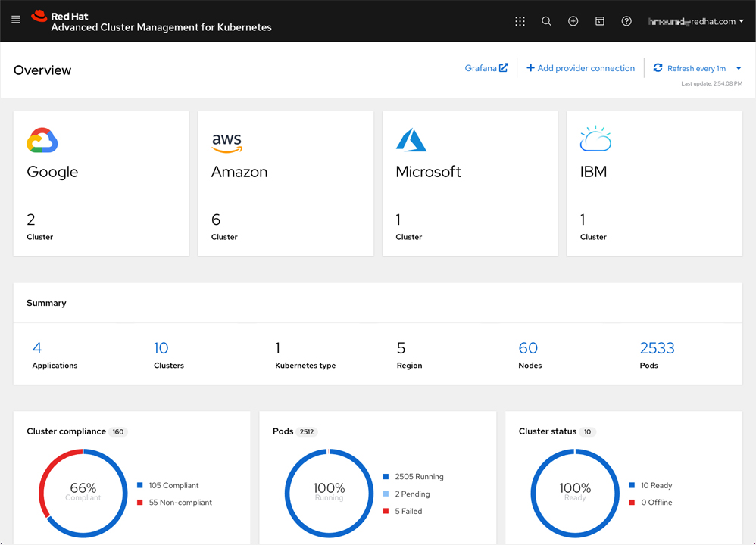Open the hamburger navigation menu
This screenshot has width=756, height=545.
pyautogui.click(x=16, y=20)
